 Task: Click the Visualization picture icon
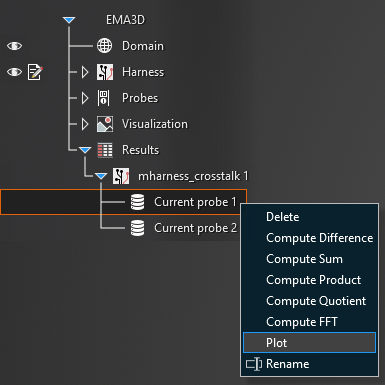pos(105,124)
